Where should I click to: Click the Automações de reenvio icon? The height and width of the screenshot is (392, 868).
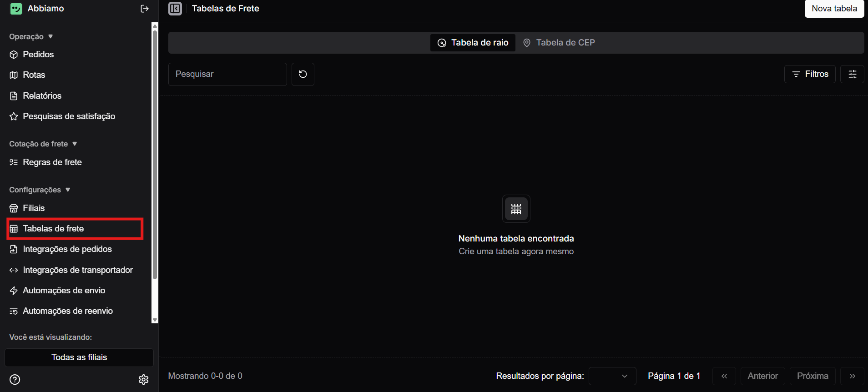click(14, 311)
